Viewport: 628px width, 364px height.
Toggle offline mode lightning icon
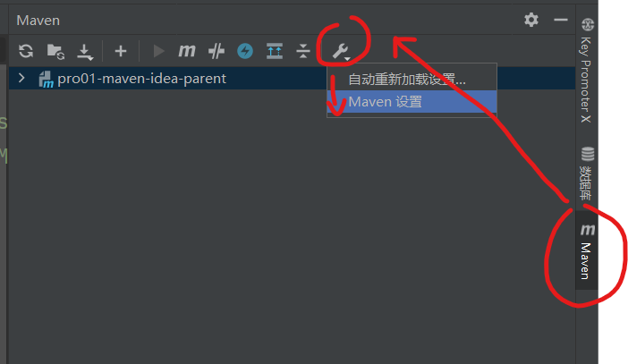coord(245,51)
